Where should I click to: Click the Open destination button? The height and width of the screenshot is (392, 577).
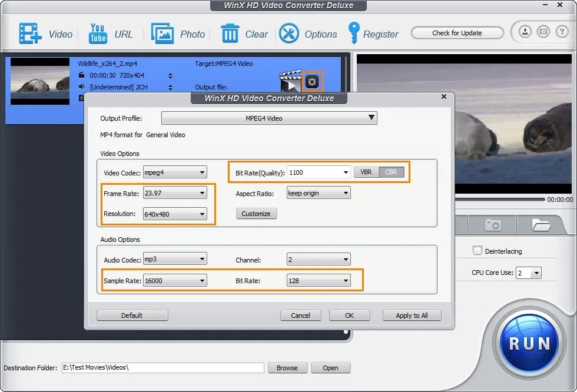point(330,368)
